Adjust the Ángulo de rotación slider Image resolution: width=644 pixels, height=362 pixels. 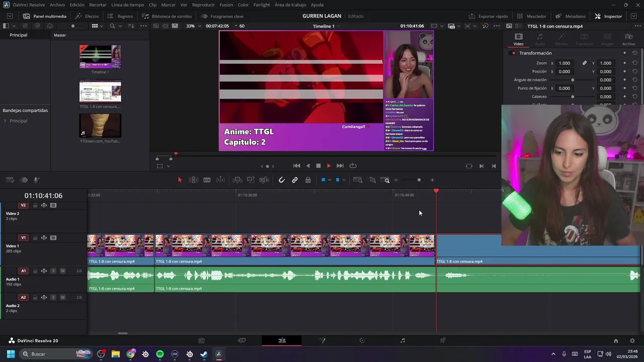(573, 80)
